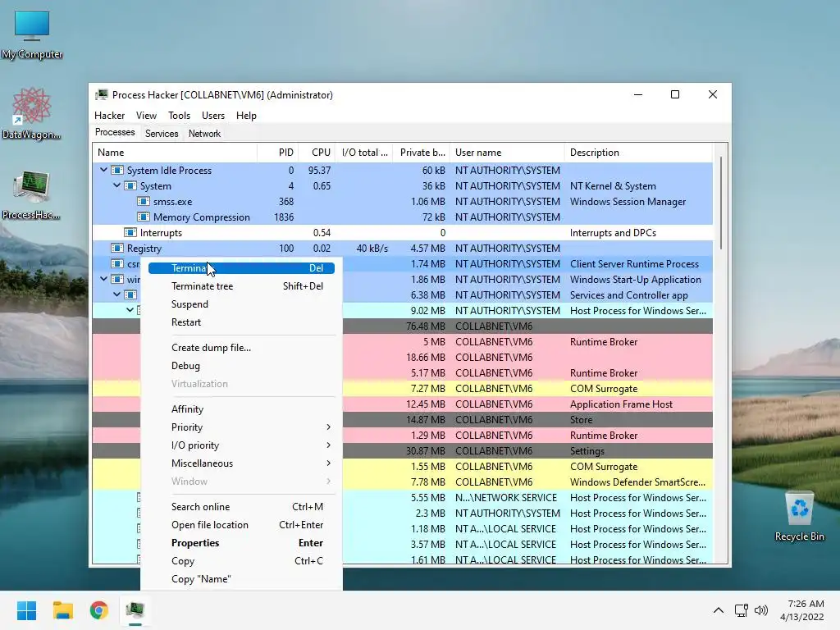Show hidden system tray icons
The width and height of the screenshot is (840, 630).
click(719, 610)
